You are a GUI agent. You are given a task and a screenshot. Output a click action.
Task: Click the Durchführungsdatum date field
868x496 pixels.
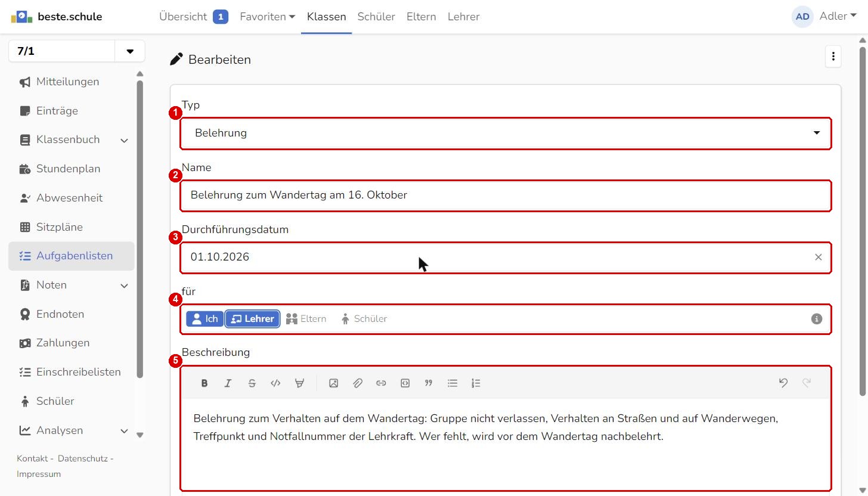click(x=506, y=257)
